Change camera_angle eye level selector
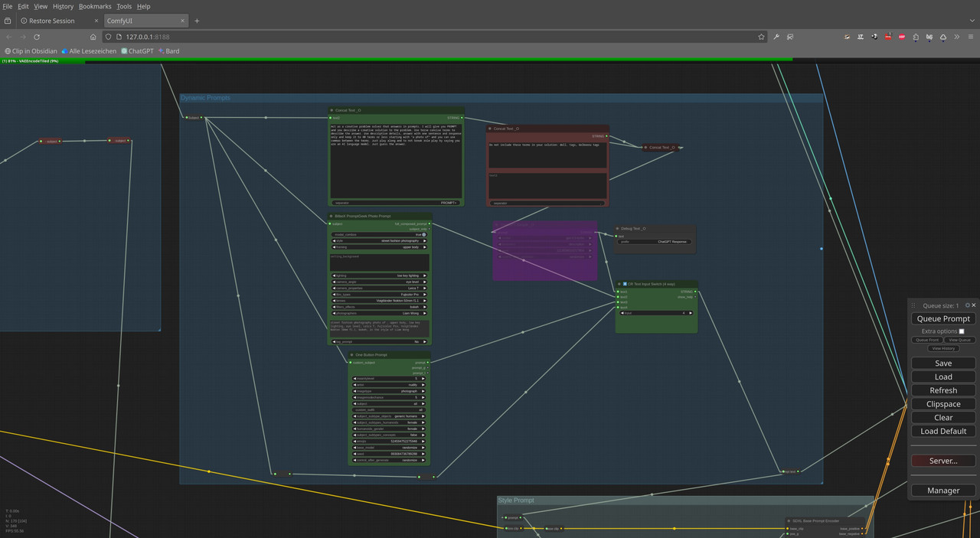Image resolution: width=980 pixels, height=538 pixels. 380,282
